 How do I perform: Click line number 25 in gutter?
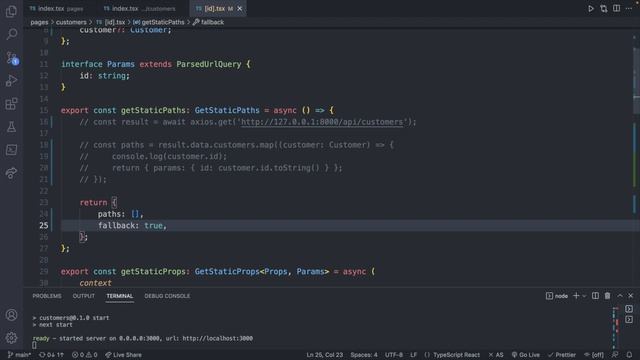click(44, 225)
